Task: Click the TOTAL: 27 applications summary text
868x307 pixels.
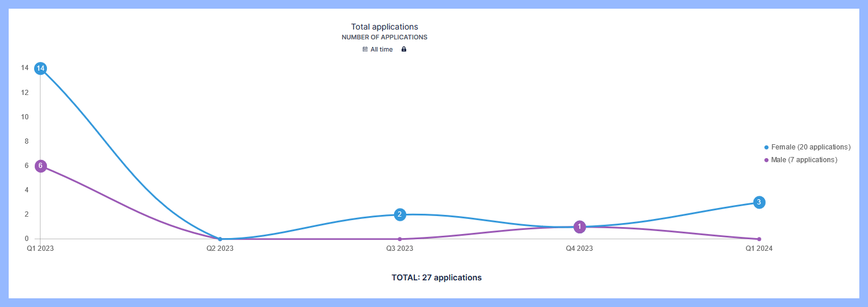Action: (436, 278)
